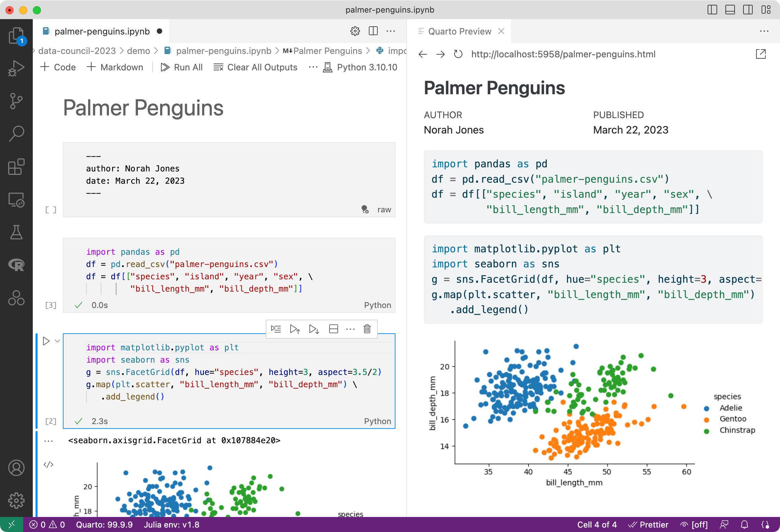Reload the Quarto preview page
The width and height of the screenshot is (780, 532).
pyautogui.click(x=458, y=54)
